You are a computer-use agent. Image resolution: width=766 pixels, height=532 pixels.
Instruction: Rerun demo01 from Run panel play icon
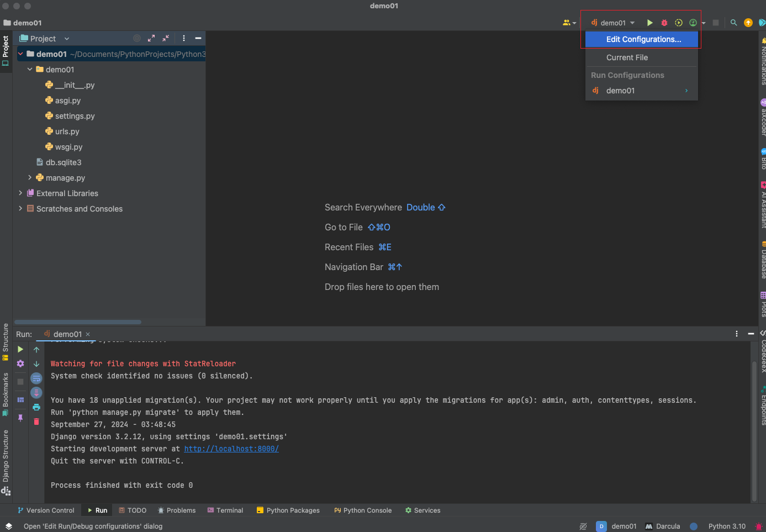tap(20, 349)
